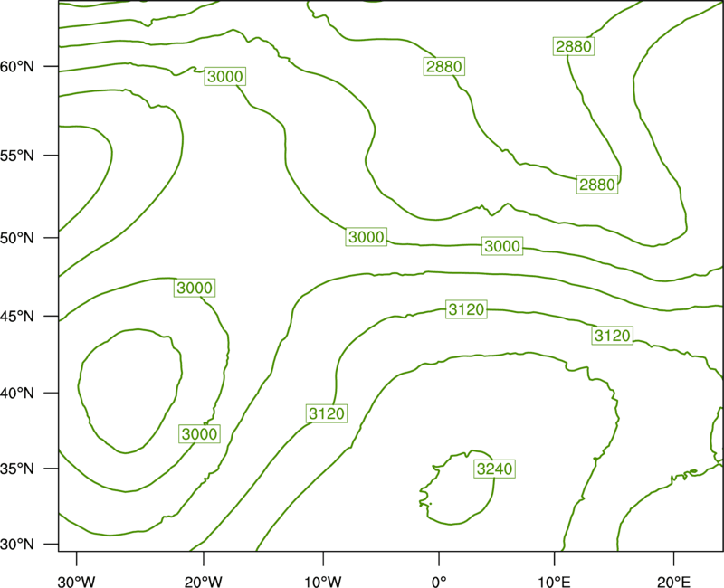Click the 10°W longitude axis label
The width and height of the screenshot is (724, 588).
pos(323,582)
